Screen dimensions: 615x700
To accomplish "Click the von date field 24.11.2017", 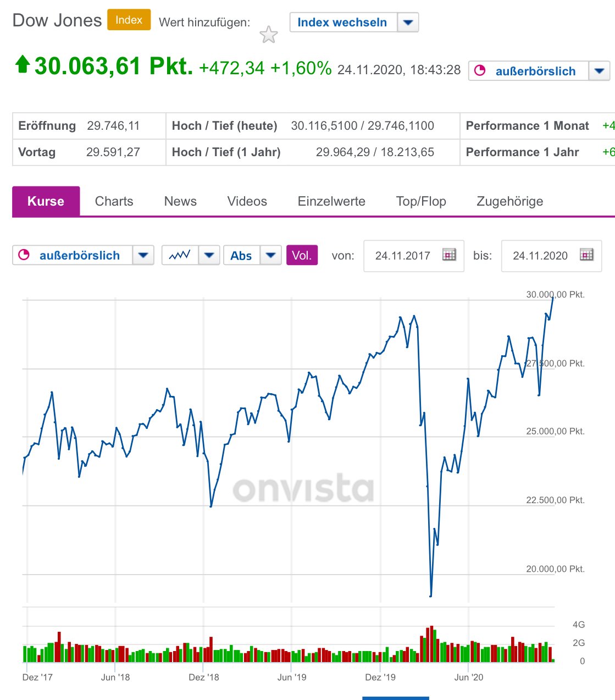I will (402, 256).
